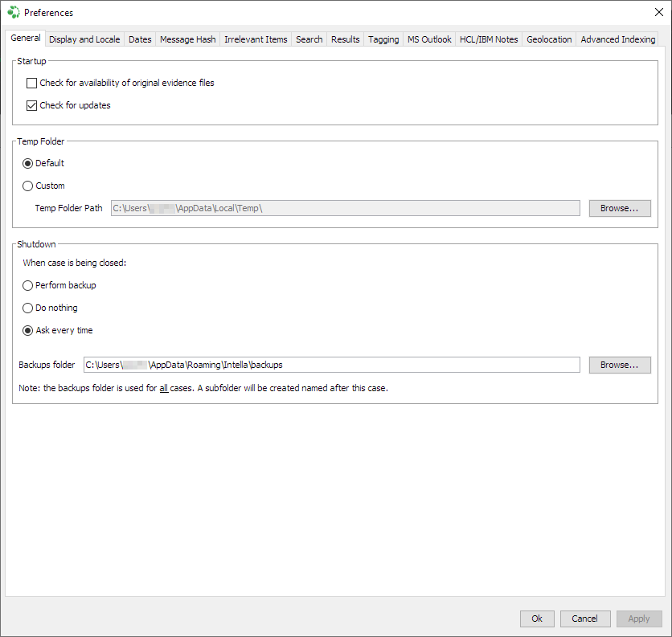
Task: Show the Advanced Indexing tab
Action: click(617, 39)
